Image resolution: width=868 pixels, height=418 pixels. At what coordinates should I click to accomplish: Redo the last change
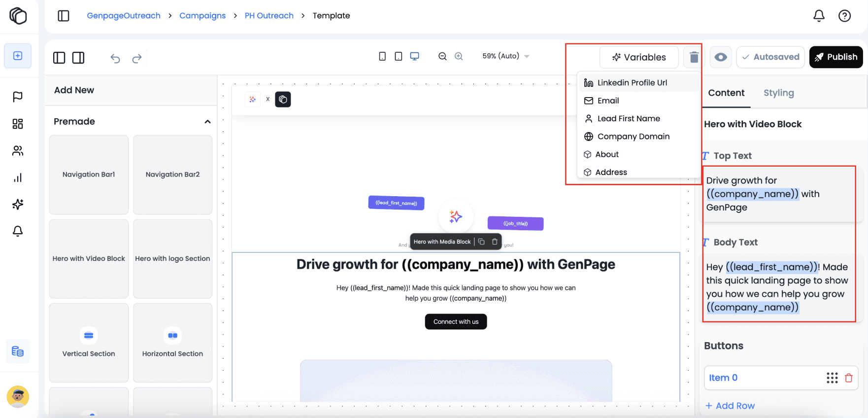pos(137,59)
